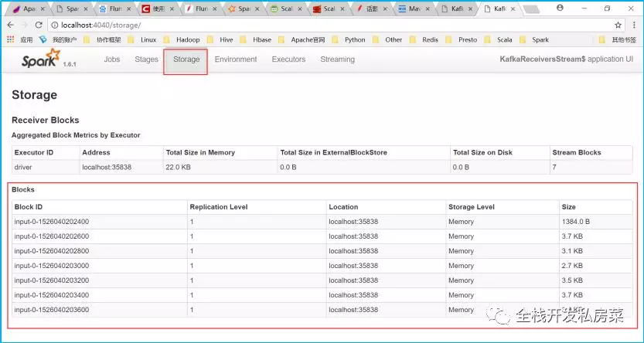Open the Chrome user profile icon
The height and width of the screenshot is (343, 644).
pos(560,8)
